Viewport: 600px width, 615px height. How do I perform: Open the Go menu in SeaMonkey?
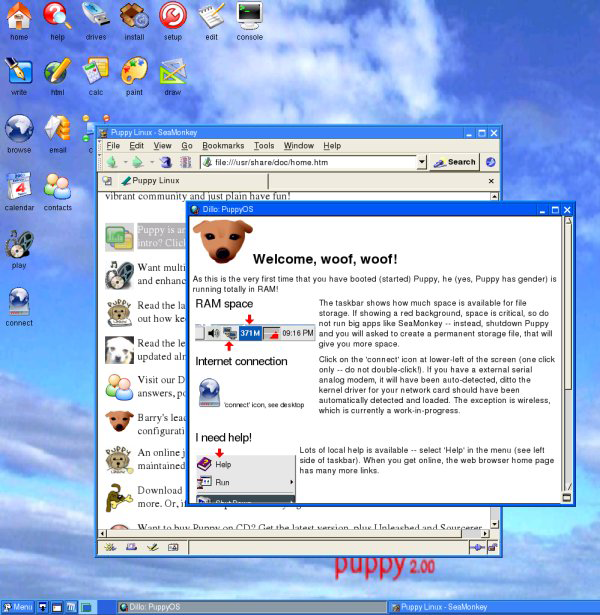click(187, 146)
